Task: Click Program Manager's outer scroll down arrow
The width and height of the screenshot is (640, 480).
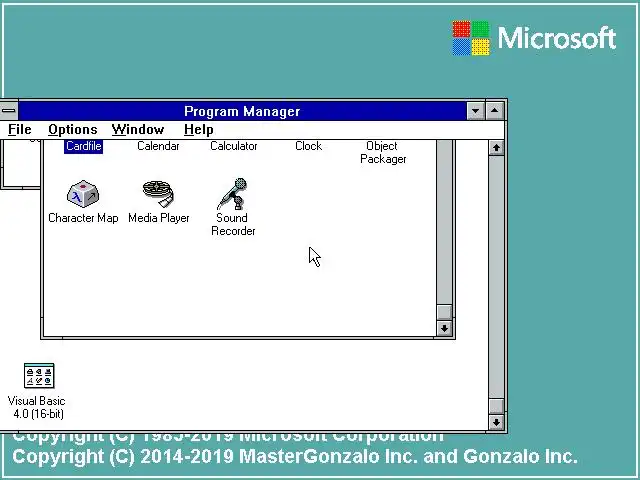Action: (x=496, y=422)
